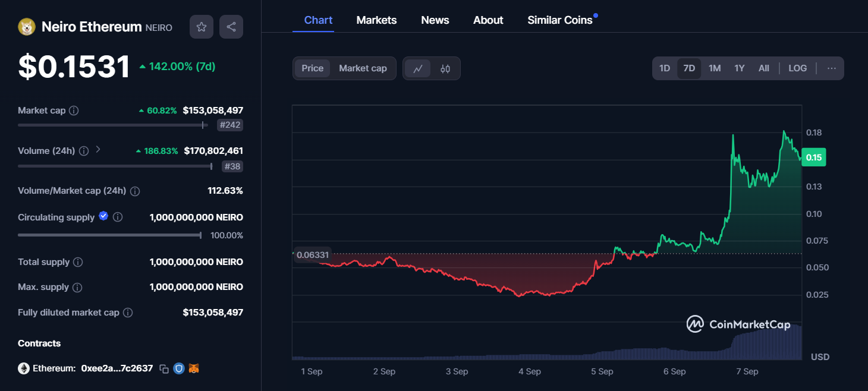The height and width of the screenshot is (391, 868).
Task: Click the Circulating supply progress bar
Action: click(110, 235)
